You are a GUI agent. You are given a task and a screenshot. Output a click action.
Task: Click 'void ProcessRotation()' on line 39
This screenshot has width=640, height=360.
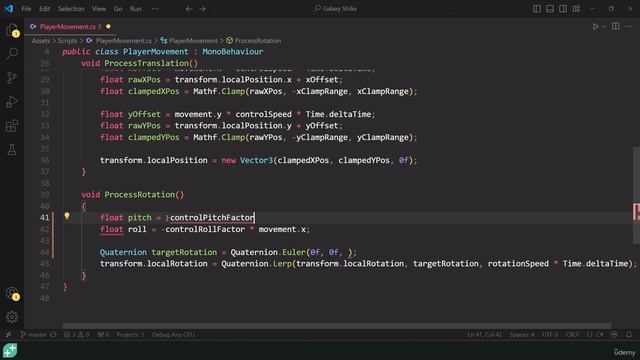tap(132, 195)
